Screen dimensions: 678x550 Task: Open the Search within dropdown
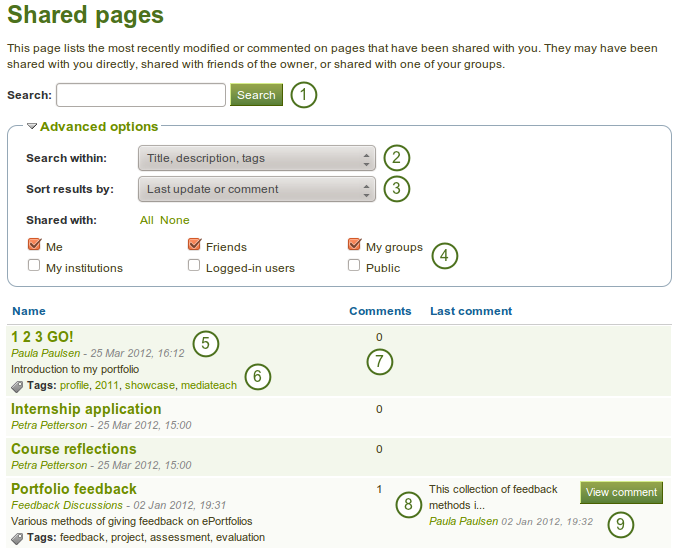[256, 158]
